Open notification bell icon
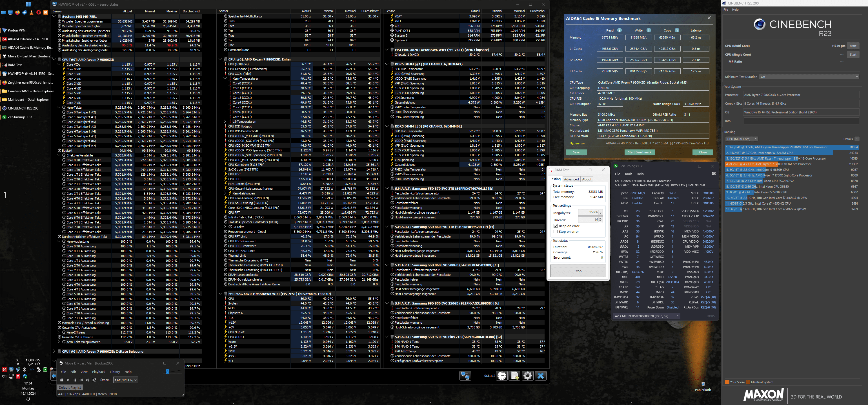 (x=28, y=399)
